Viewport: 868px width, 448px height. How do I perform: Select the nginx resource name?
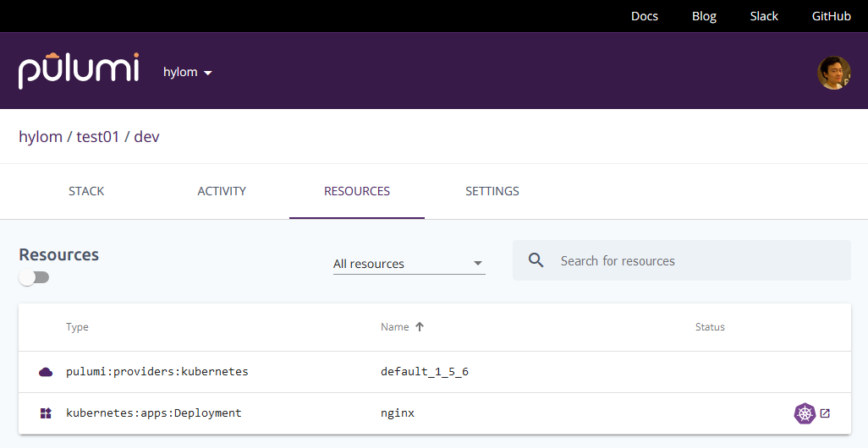click(x=398, y=413)
